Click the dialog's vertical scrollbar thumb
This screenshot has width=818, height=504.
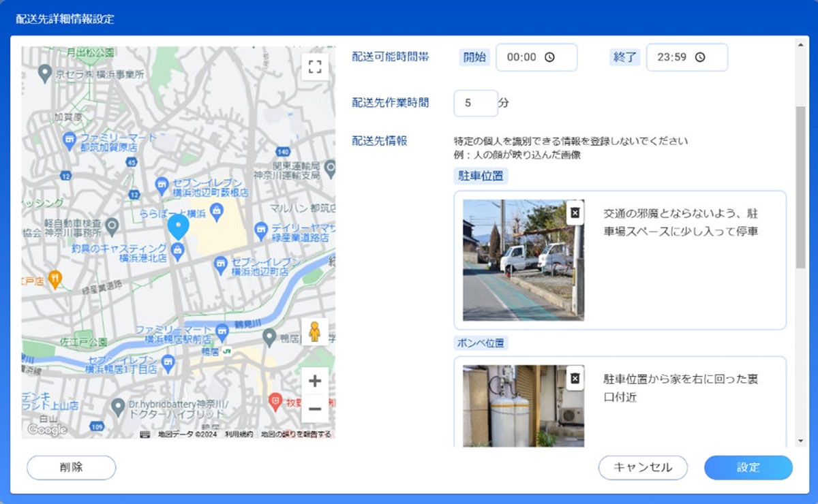click(800, 187)
